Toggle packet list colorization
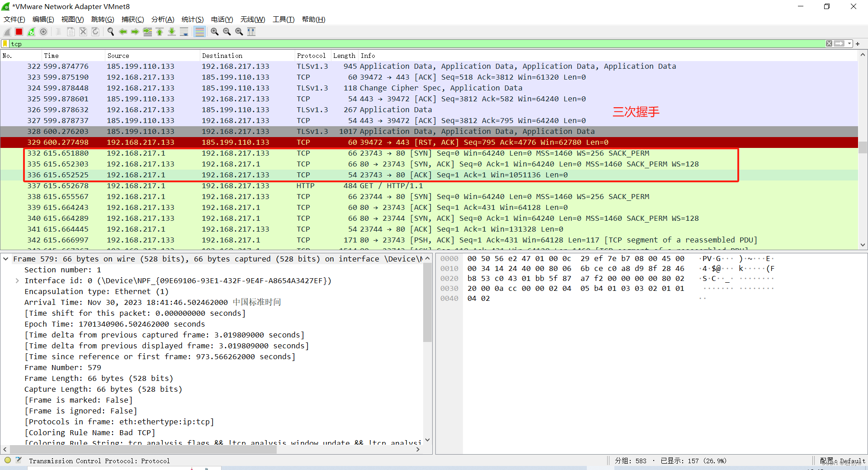This screenshot has width=868, height=470. [x=199, y=32]
